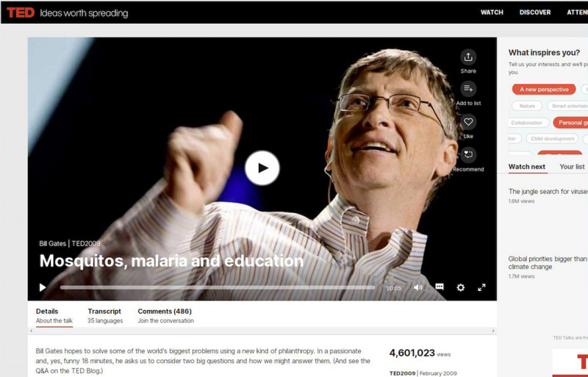Enter fullscreen mode
The height and width of the screenshot is (377, 588).
[482, 287]
